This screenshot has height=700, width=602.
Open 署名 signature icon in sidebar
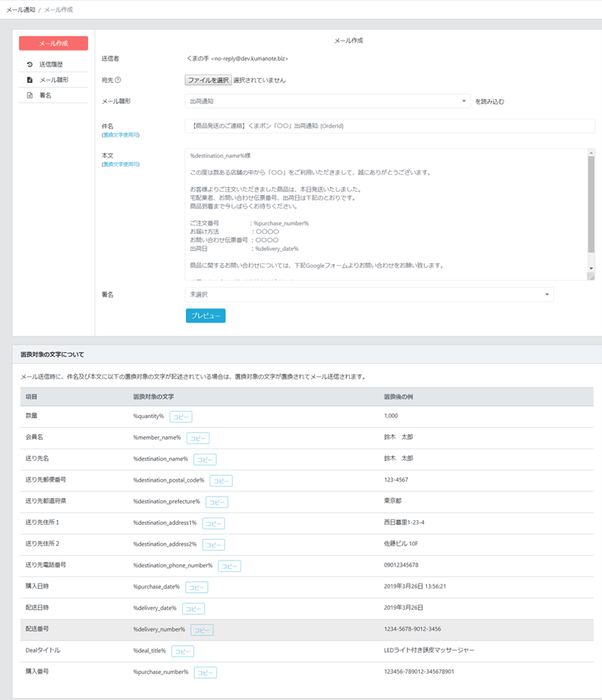[x=30, y=95]
